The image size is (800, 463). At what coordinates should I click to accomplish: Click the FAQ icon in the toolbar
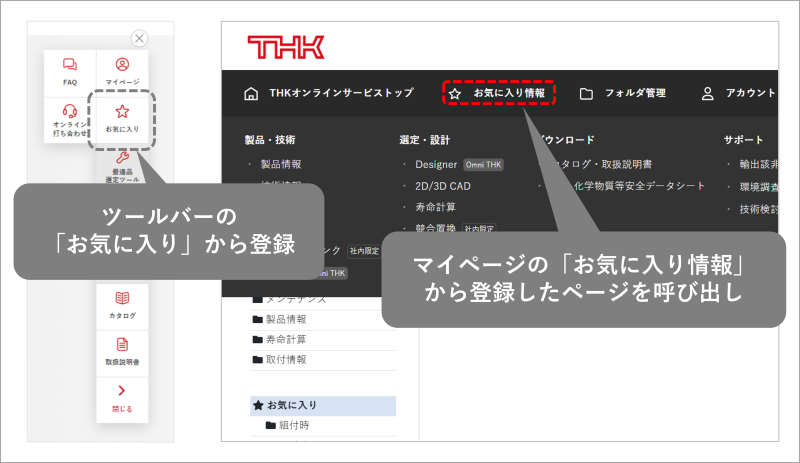click(70, 71)
